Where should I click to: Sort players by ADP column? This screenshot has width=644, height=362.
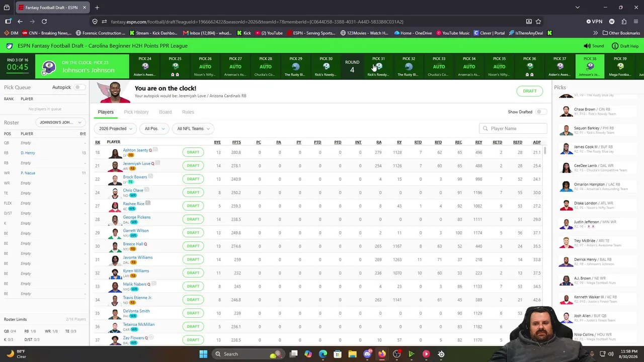[x=537, y=142]
